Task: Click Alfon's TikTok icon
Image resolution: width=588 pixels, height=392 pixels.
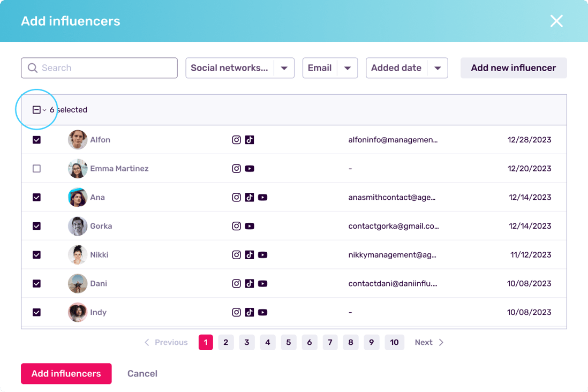Action: tap(250, 140)
